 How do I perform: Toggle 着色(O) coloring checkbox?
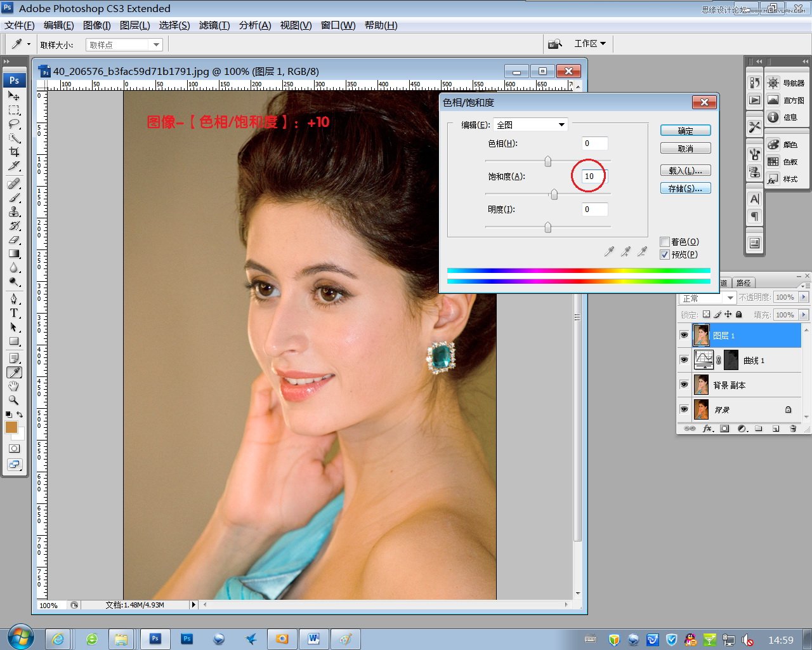(x=665, y=241)
